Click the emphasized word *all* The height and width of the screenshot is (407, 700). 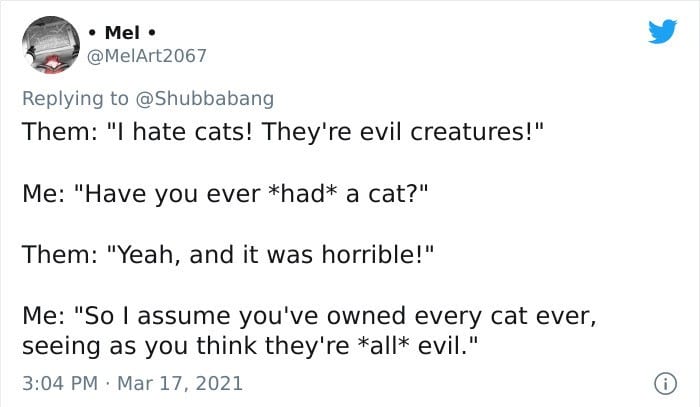387,346
